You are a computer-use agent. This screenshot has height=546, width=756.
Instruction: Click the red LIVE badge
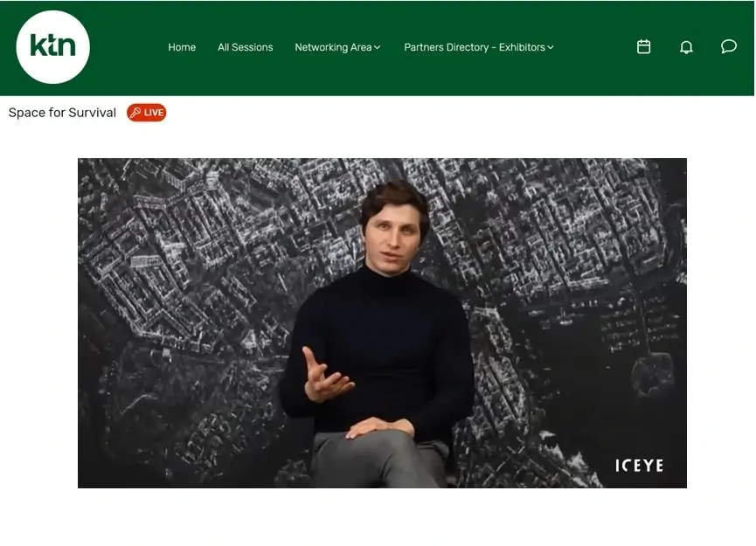(x=147, y=113)
